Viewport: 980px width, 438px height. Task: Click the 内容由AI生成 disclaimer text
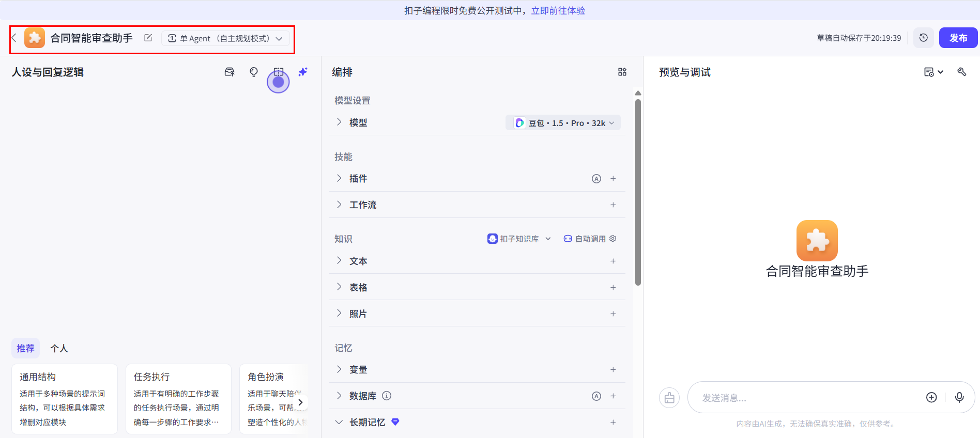click(816, 424)
